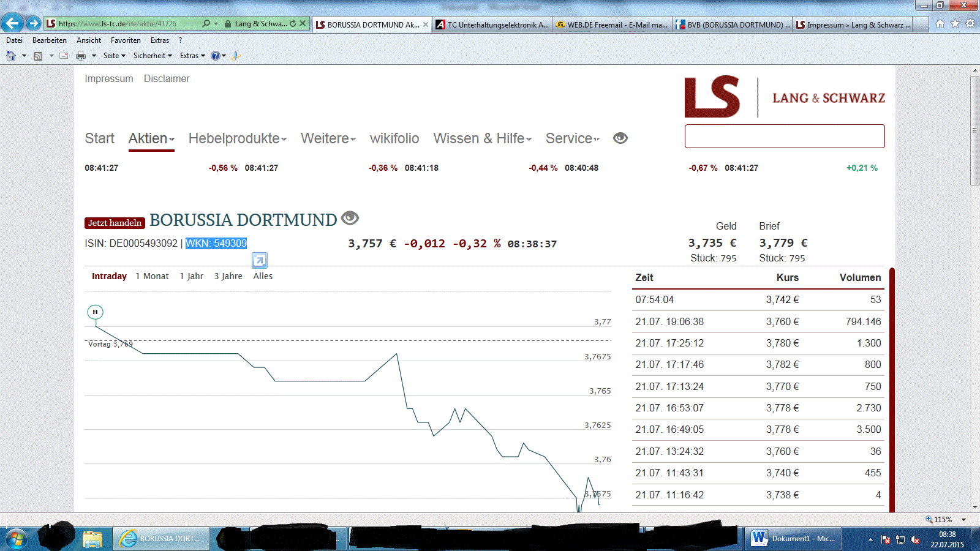Switch to the TC Unterhaltungselektronik tab

click(492, 24)
